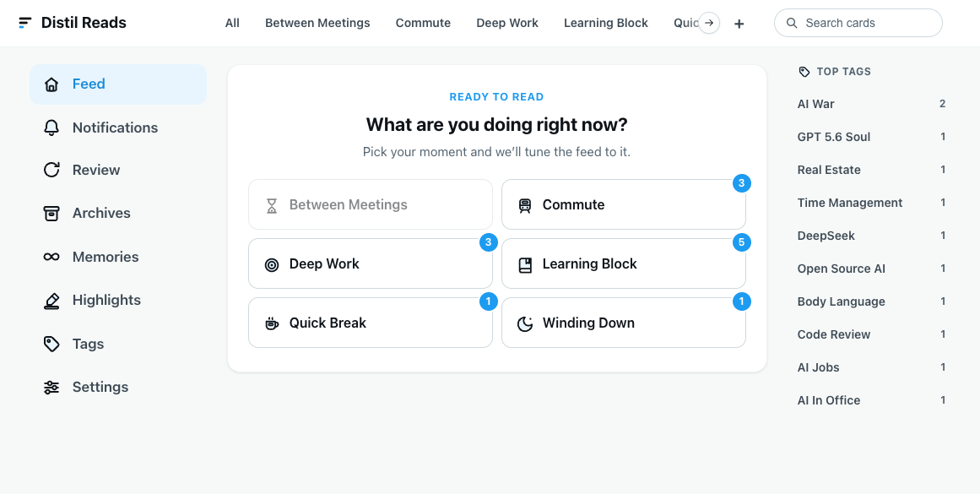
Task: Open Settings sliders icon
Action: click(51, 387)
